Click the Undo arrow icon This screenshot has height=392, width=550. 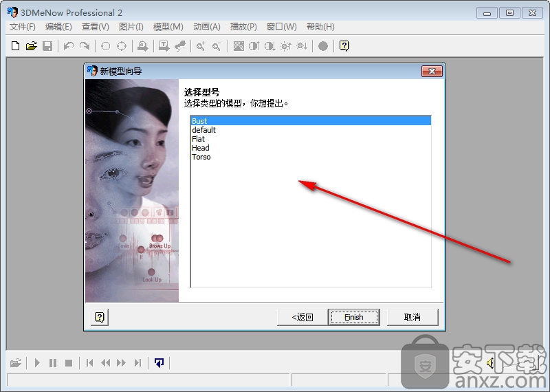[x=68, y=46]
